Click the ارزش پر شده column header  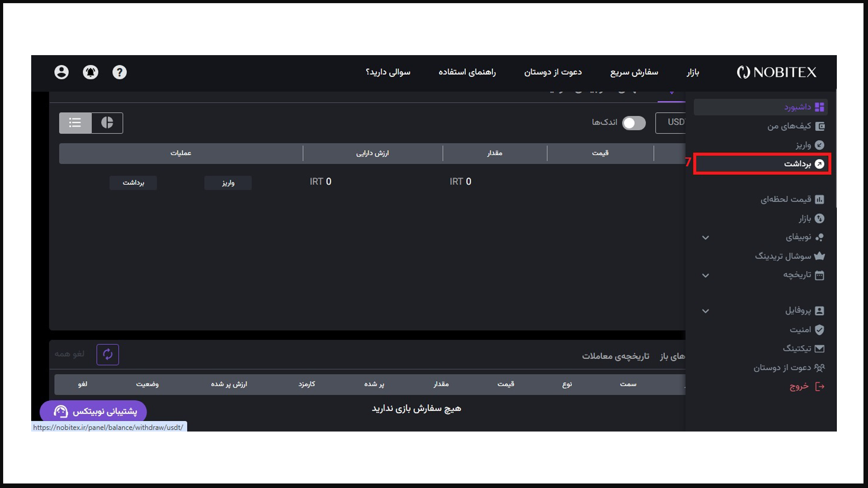[229, 384]
